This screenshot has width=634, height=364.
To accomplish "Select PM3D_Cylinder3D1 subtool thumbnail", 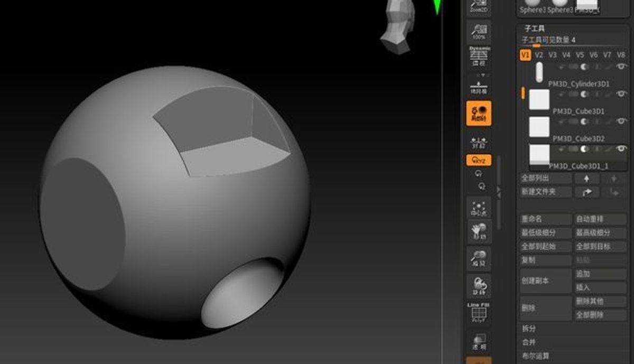I will tap(539, 72).
